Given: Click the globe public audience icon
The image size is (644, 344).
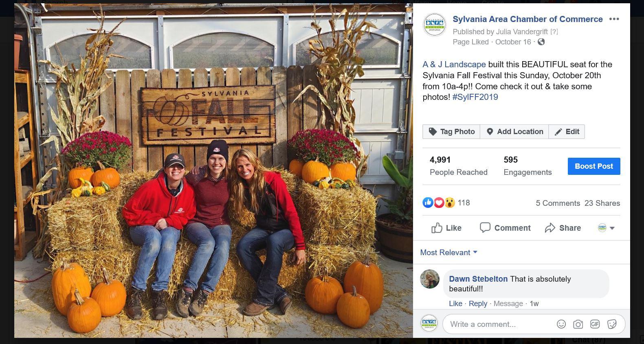Looking at the screenshot, I should tap(541, 42).
